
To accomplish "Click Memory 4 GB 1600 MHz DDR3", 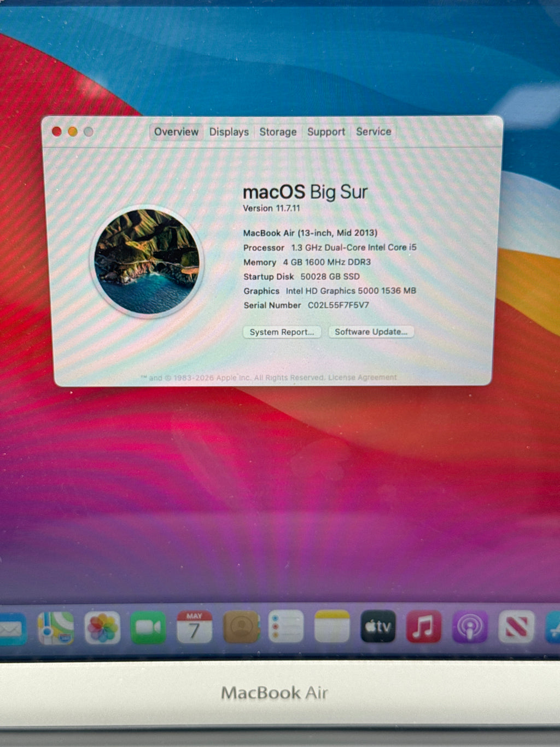I will [307, 262].
